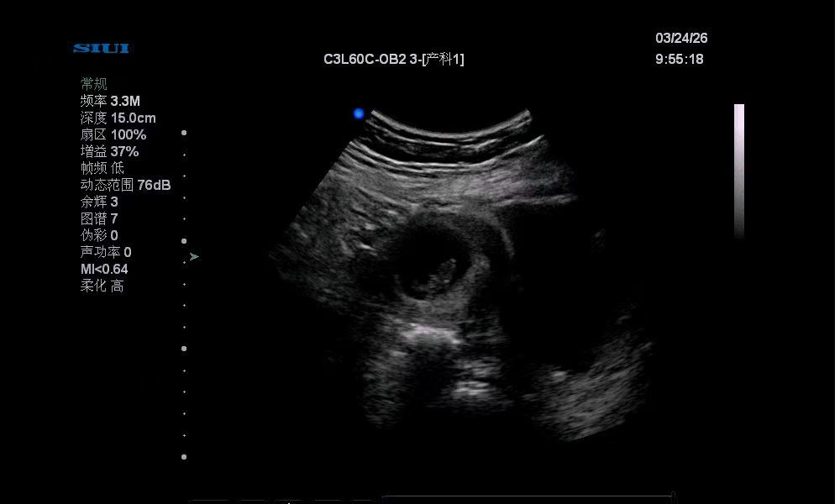Click the bottom large depth scale dot
This screenshot has height=504, width=840.
click(184, 457)
